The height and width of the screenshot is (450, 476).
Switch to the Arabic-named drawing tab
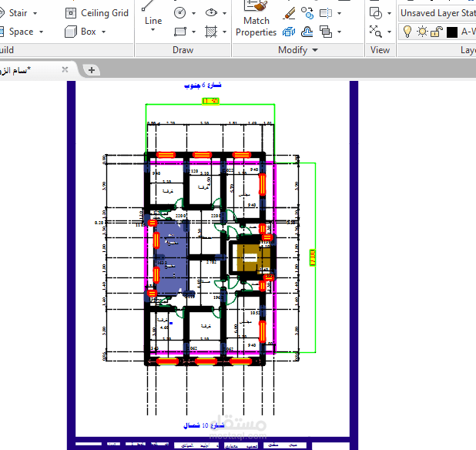pyautogui.click(x=15, y=70)
